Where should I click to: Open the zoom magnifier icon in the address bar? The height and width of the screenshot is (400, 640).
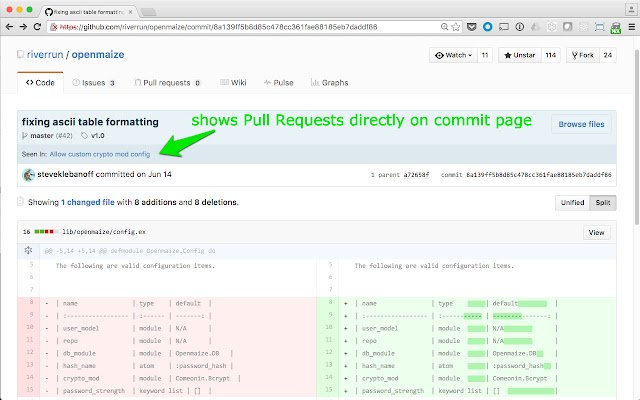pos(444,27)
